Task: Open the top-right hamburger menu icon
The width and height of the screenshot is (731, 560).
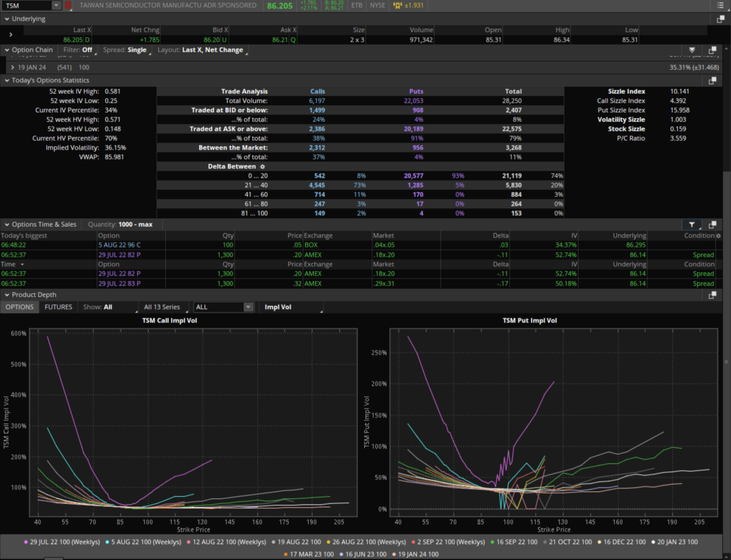Action: (721, 5)
